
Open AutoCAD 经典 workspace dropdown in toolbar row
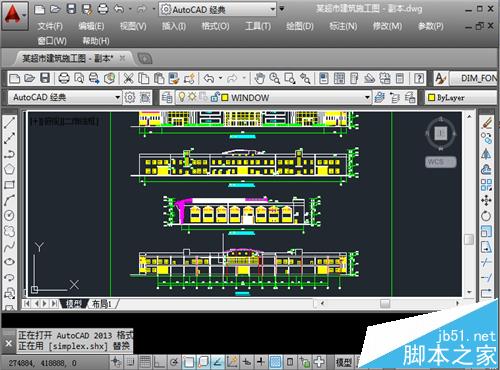coord(117,97)
